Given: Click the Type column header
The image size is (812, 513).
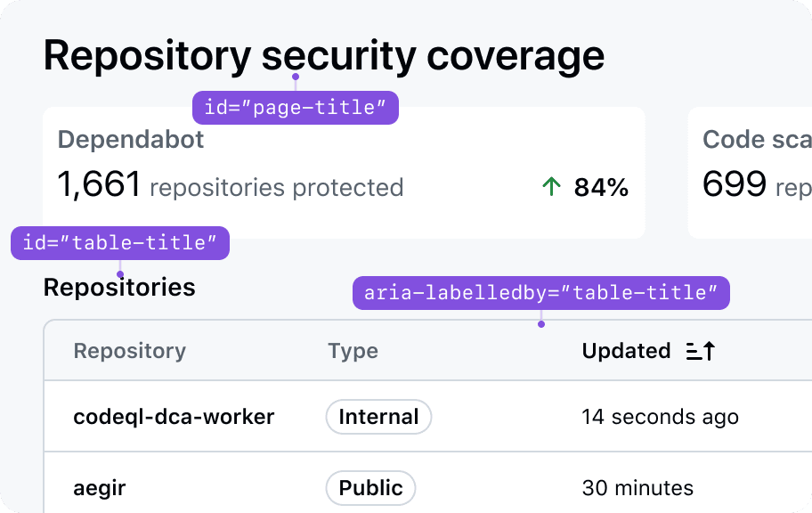Looking at the screenshot, I should coord(353,351).
